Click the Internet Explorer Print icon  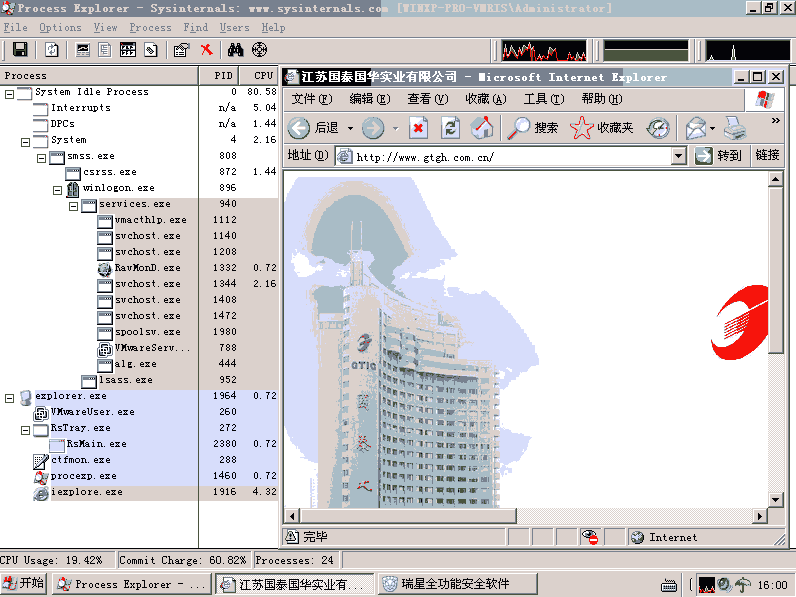pyautogui.click(x=734, y=127)
